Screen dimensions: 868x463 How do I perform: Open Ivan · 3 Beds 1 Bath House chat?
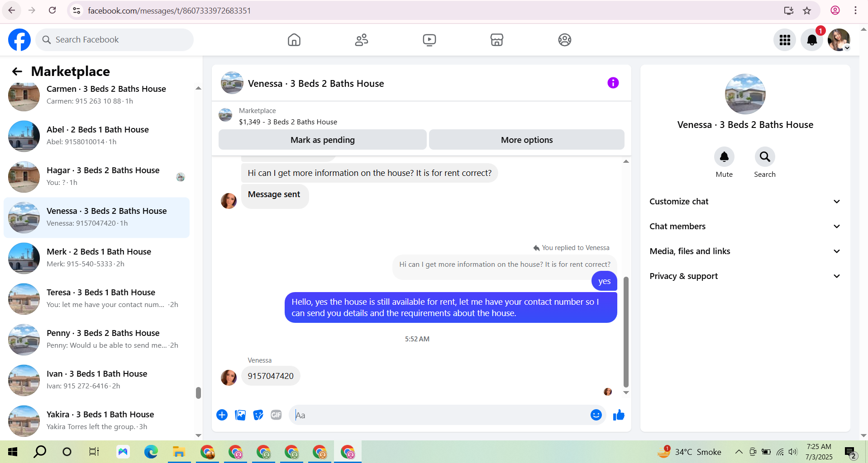click(x=96, y=380)
